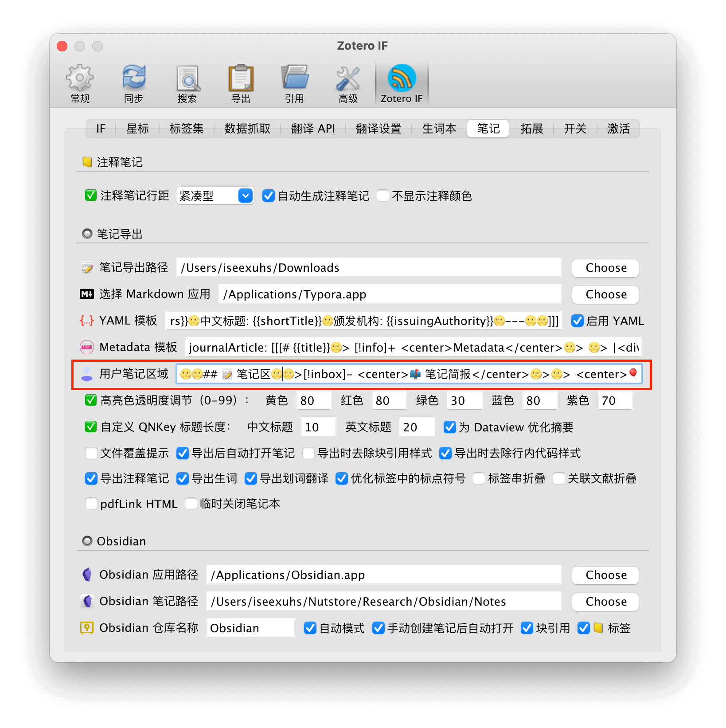The image size is (726, 728).
Task: Open the 搜索 search preferences pane
Action: (x=187, y=84)
